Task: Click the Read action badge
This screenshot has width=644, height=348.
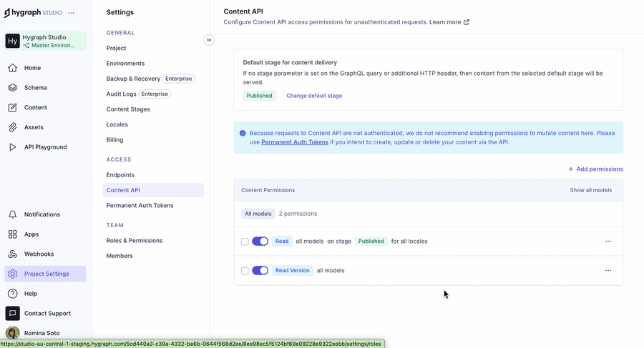Action: tap(282, 242)
